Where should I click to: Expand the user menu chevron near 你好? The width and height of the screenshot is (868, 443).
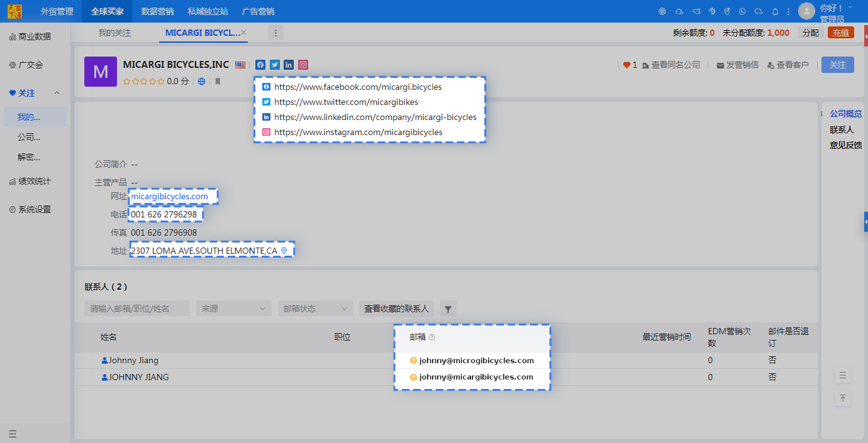click(x=850, y=7)
